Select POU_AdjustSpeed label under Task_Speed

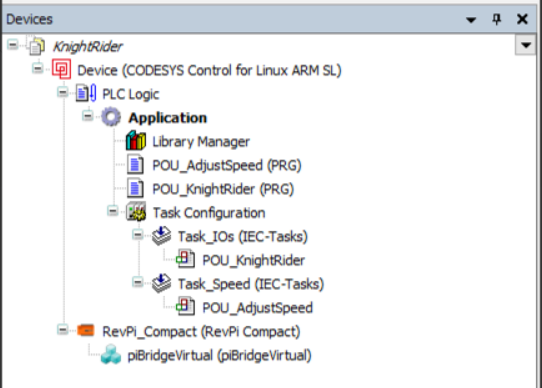click(x=258, y=308)
